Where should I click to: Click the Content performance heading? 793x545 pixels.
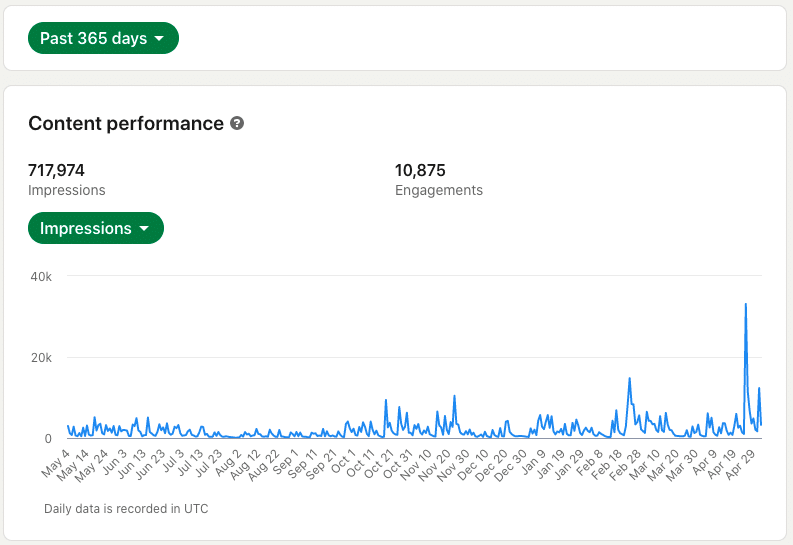tap(126, 124)
